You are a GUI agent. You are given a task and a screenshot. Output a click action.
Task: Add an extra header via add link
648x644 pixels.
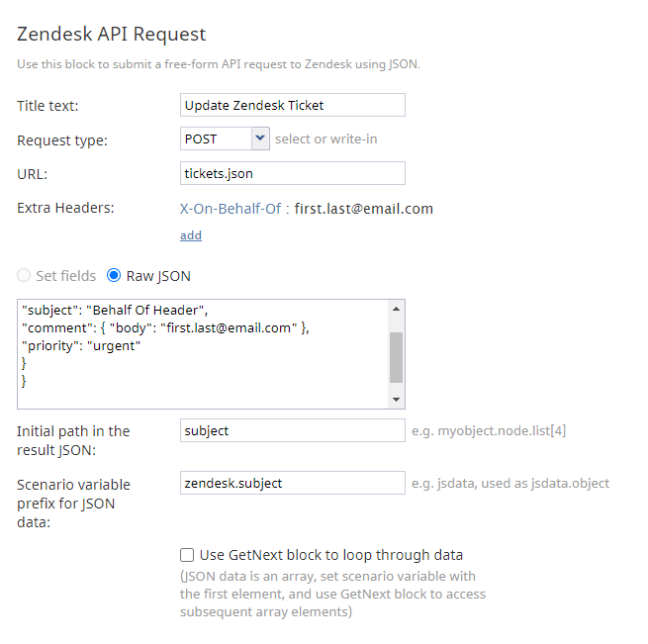pyautogui.click(x=191, y=235)
